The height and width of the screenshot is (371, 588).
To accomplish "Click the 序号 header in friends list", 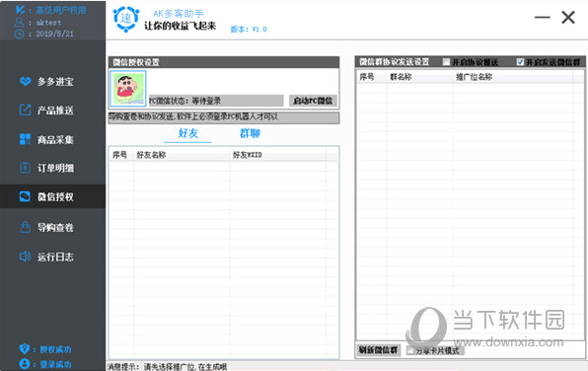I will [x=120, y=155].
